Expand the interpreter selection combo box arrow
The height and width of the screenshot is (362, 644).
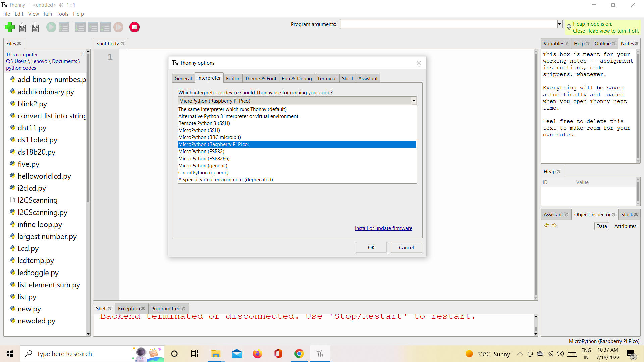414,101
